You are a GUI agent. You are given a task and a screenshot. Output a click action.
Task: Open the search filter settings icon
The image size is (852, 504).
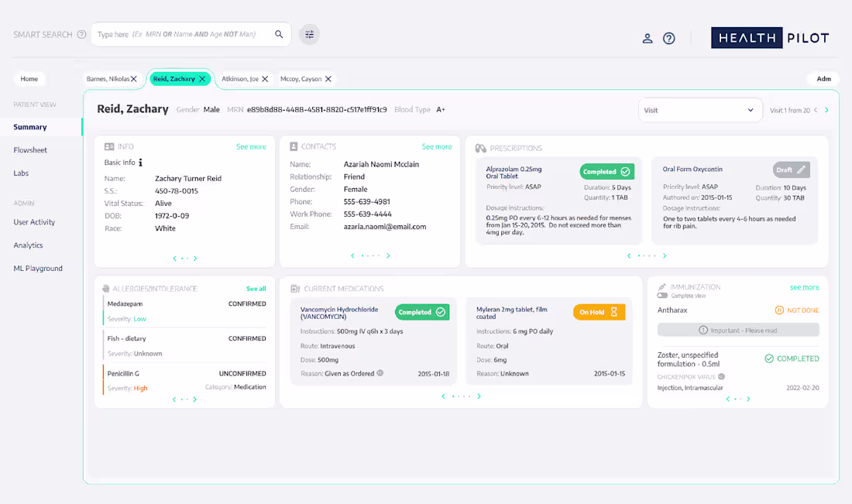pyautogui.click(x=309, y=34)
